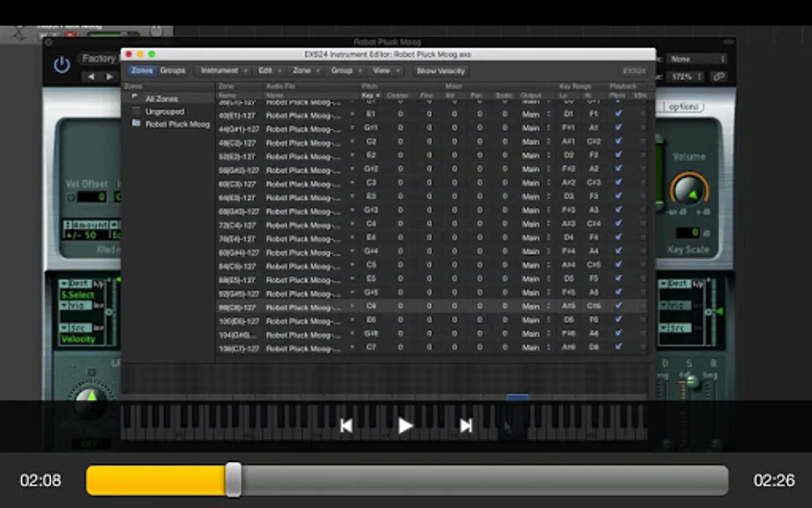Sort zones by the Key column header

[x=370, y=95]
